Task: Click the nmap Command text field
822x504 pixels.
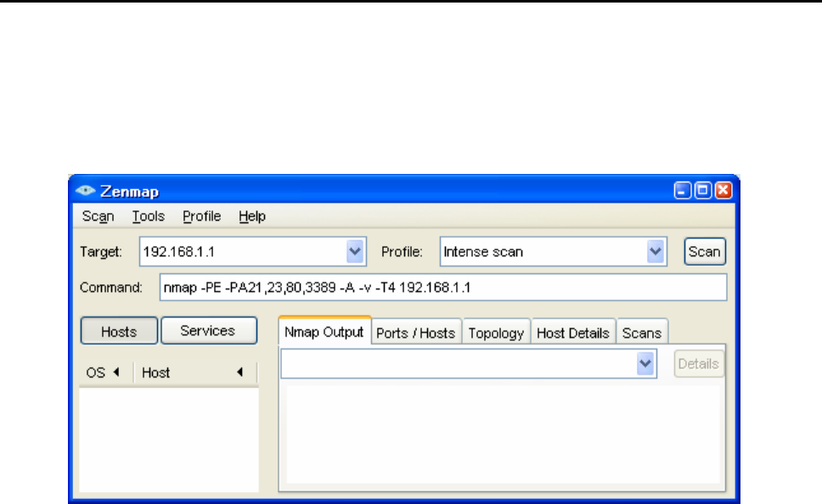Action: pos(443,288)
